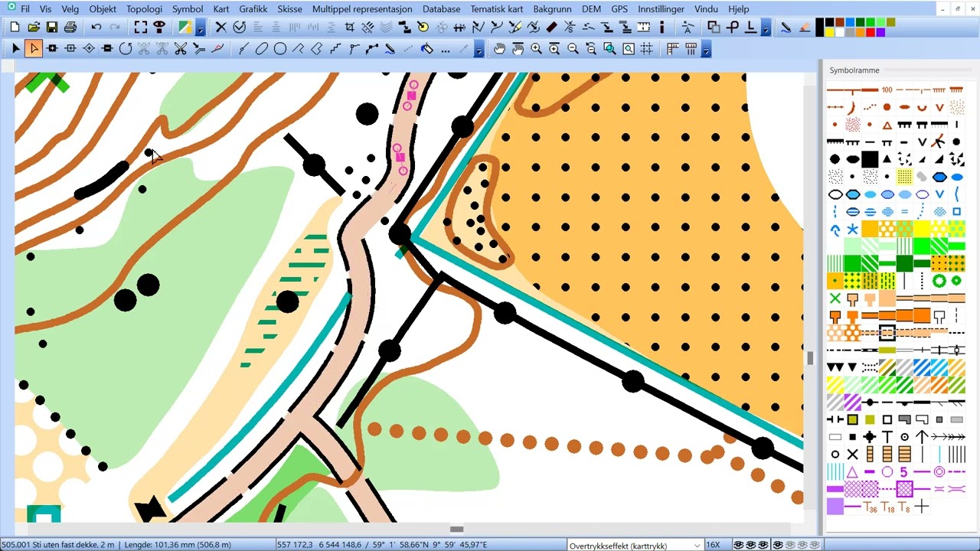980x551 pixels.
Task: Click the New file icon
Action: tap(15, 27)
